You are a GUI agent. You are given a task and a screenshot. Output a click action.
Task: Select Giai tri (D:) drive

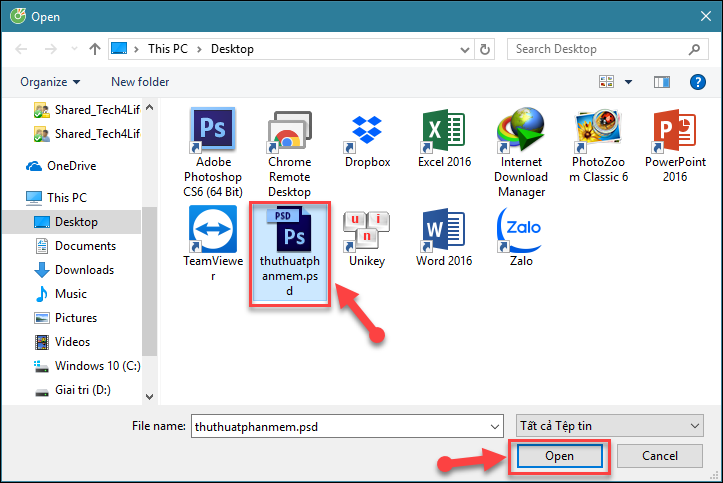72,390
